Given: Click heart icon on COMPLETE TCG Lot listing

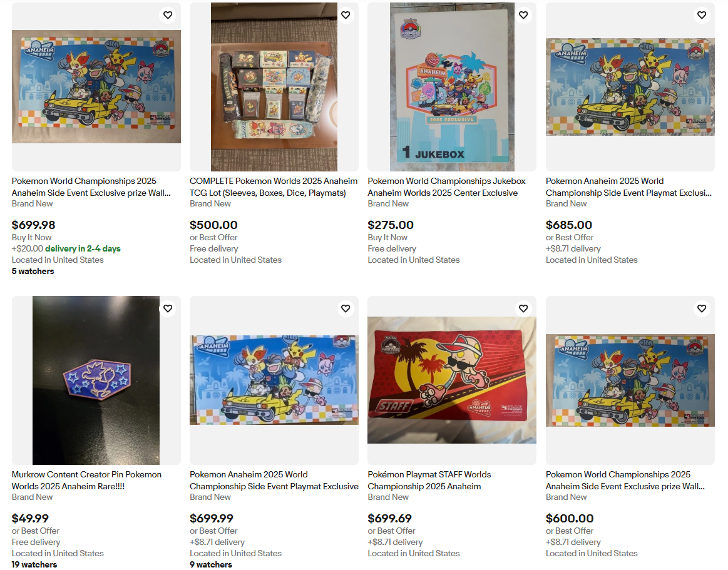Looking at the screenshot, I should (x=346, y=15).
